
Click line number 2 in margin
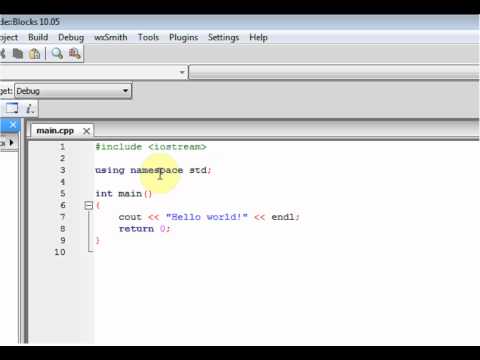click(x=62, y=158)
